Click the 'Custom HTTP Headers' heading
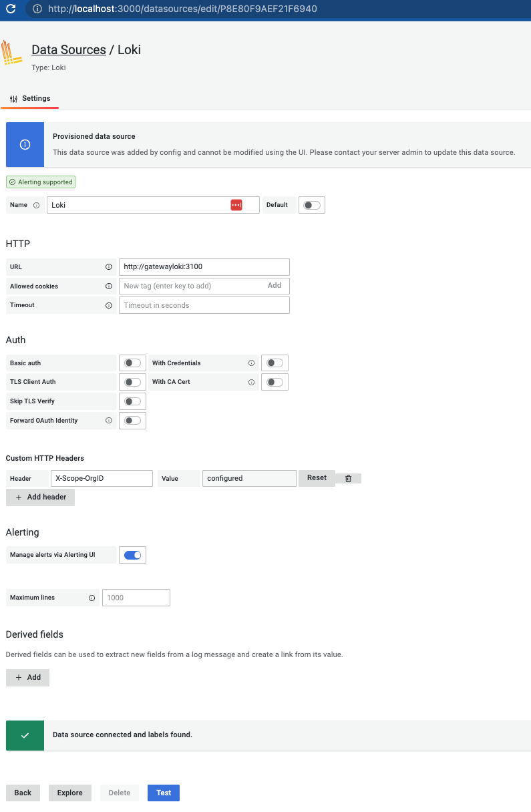The width and height of the screenshot is (531, 812). click(x=45, y=458)
